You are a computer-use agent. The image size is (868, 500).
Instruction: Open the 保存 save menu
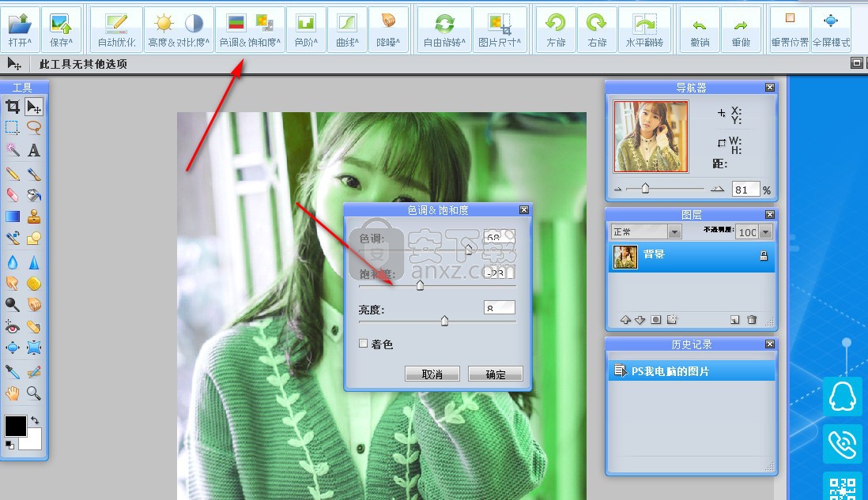click(x=61, y=29)
